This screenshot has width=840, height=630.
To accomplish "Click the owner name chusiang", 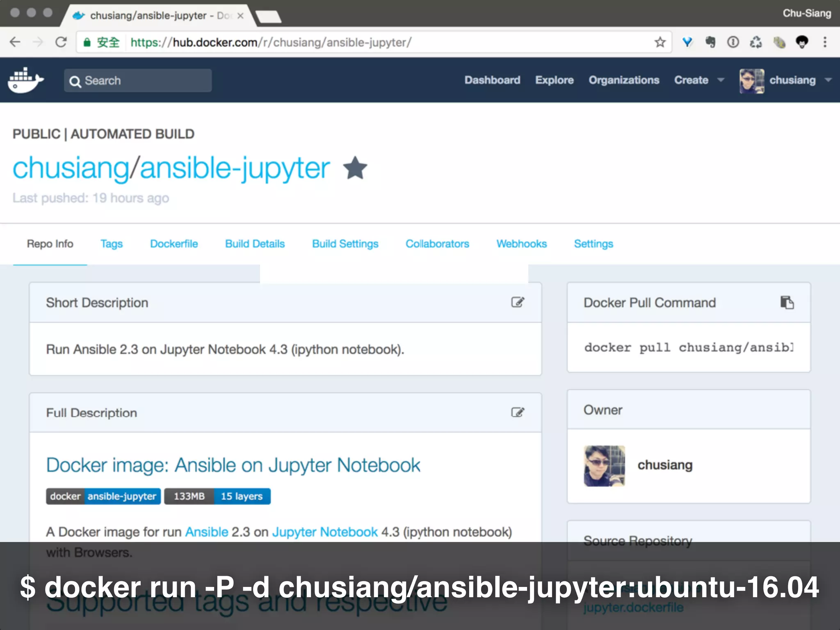I will click(665, 465).
